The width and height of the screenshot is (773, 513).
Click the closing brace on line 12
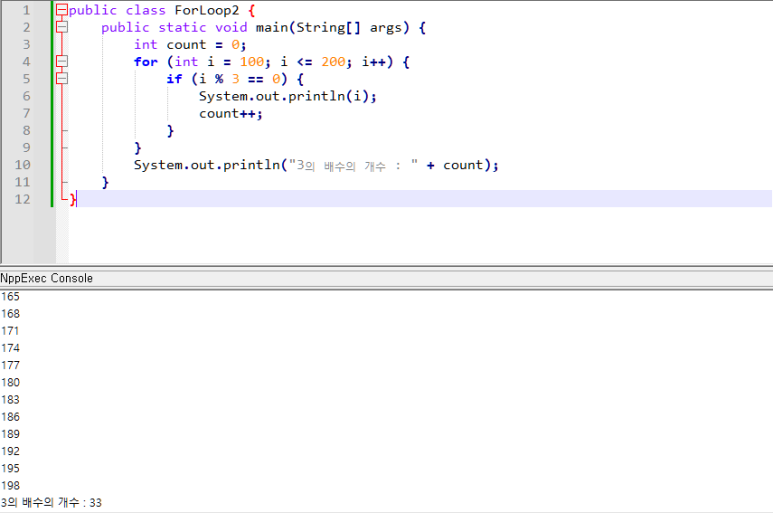pyautogui.click(x=72, y=200)
